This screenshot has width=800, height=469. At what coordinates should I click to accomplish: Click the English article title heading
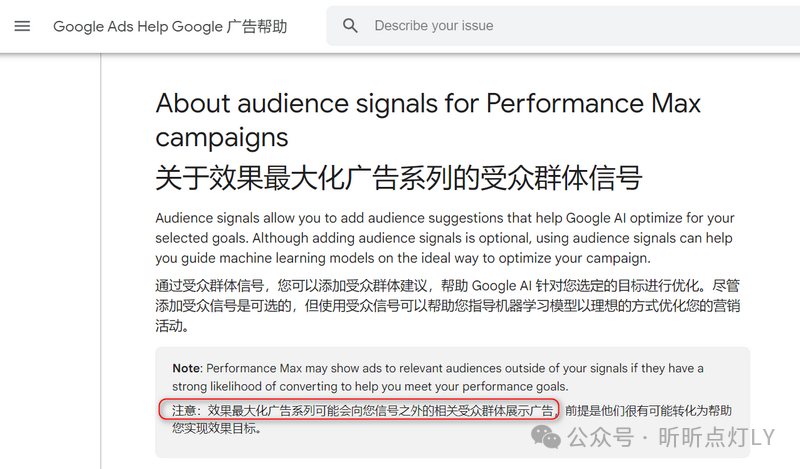pos(428,120)
